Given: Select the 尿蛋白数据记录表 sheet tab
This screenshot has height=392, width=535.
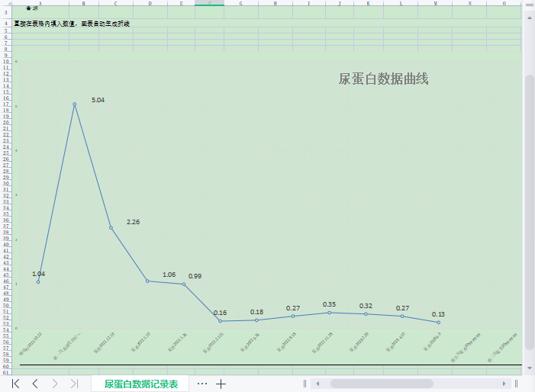Looking at the screenshot, I should (141, 384).
